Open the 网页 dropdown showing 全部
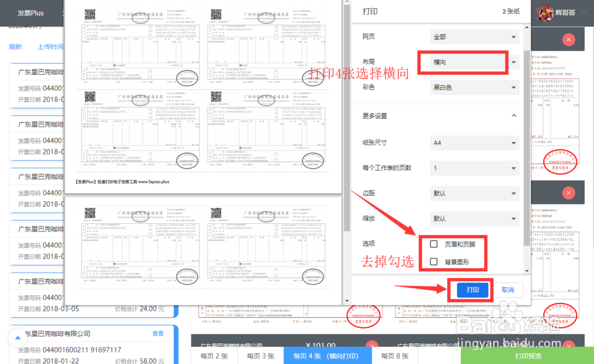This screenshot has width=594, height=364. pos(474,37)
